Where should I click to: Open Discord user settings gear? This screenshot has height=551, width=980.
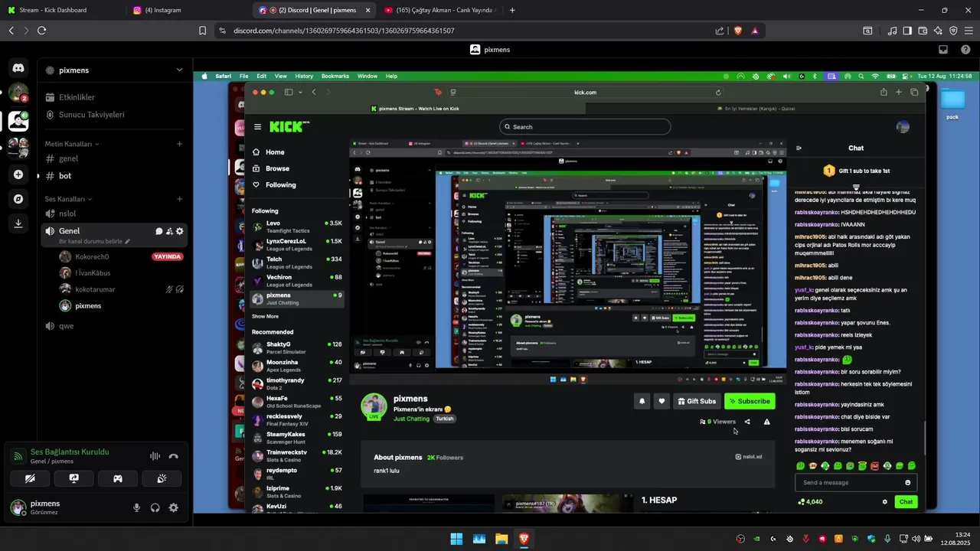pos(174,507)
